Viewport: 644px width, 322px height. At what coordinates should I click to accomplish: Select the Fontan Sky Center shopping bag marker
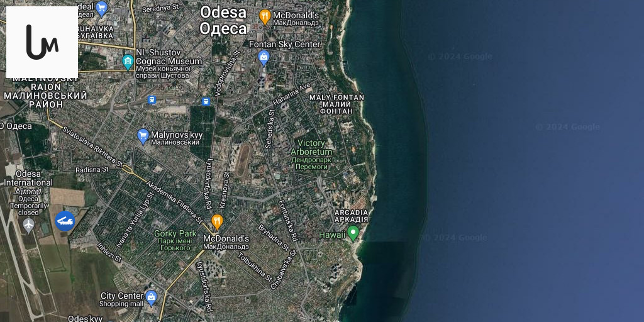pos(264,58)
